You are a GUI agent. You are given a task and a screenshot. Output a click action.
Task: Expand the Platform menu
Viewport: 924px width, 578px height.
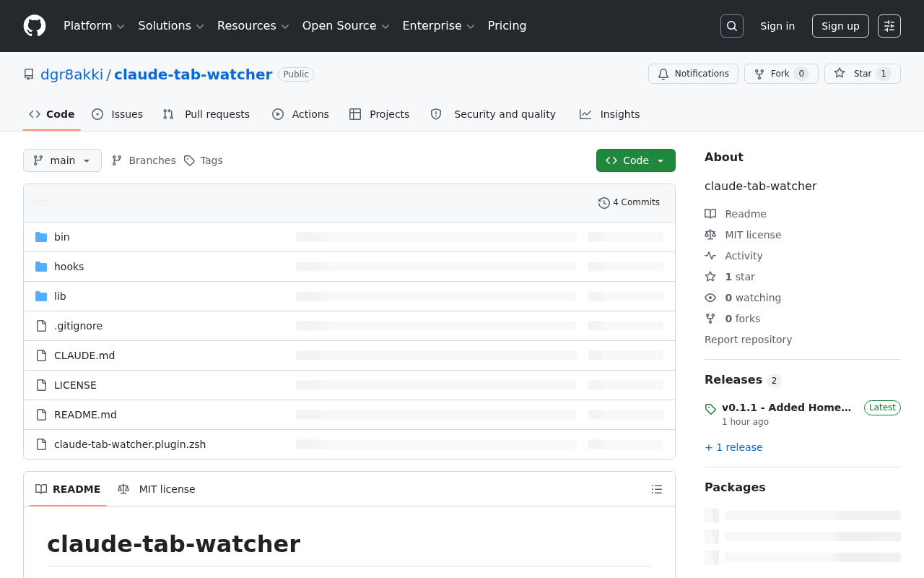pyautogui.click(x=94, y=26)
